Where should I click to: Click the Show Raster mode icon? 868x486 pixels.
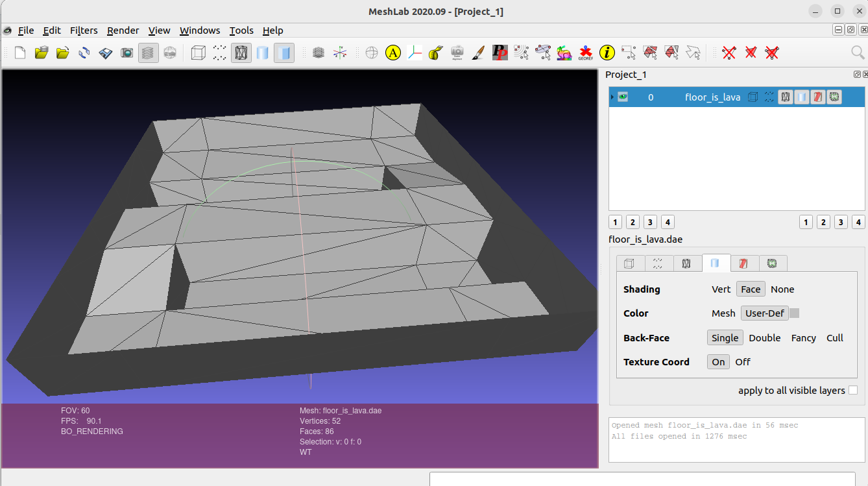pyautogui.click(x=170, y=53)
